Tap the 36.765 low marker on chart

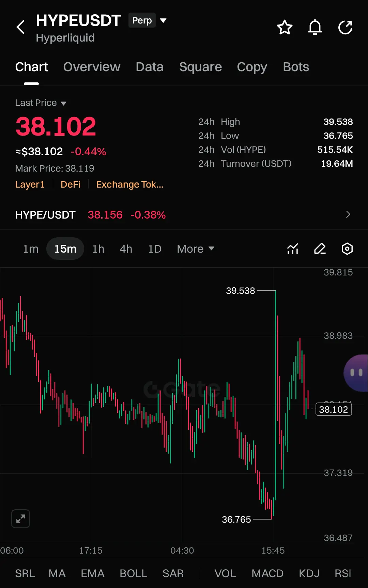tap(236, 520)
